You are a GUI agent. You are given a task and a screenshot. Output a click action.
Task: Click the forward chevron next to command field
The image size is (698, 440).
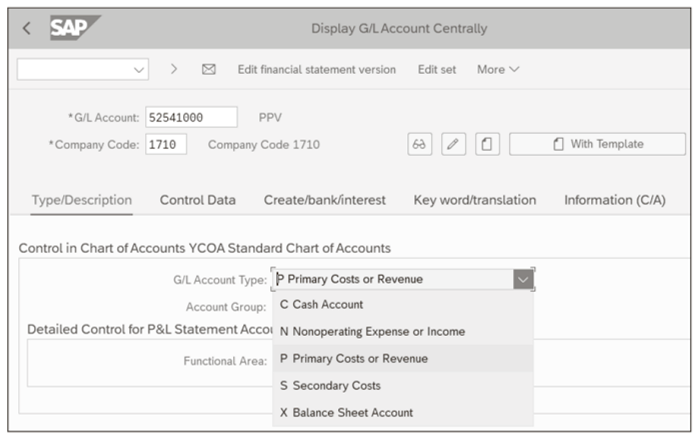[174, 69]
